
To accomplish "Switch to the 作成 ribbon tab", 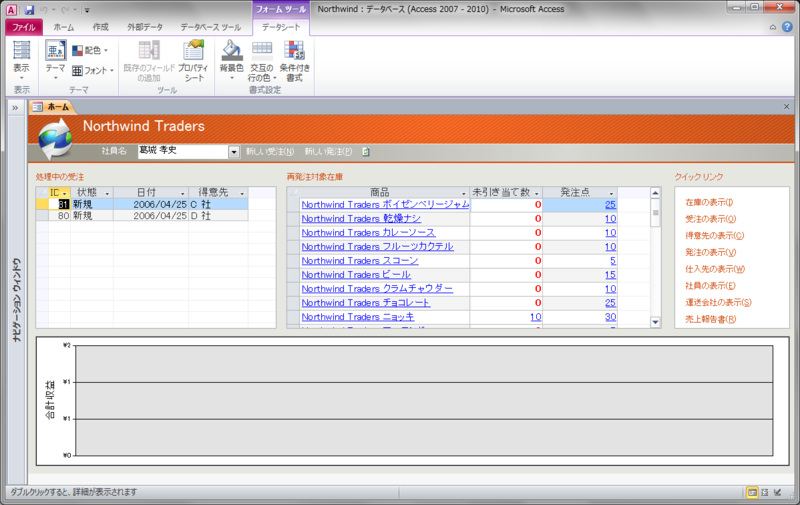I will [101, 27].
